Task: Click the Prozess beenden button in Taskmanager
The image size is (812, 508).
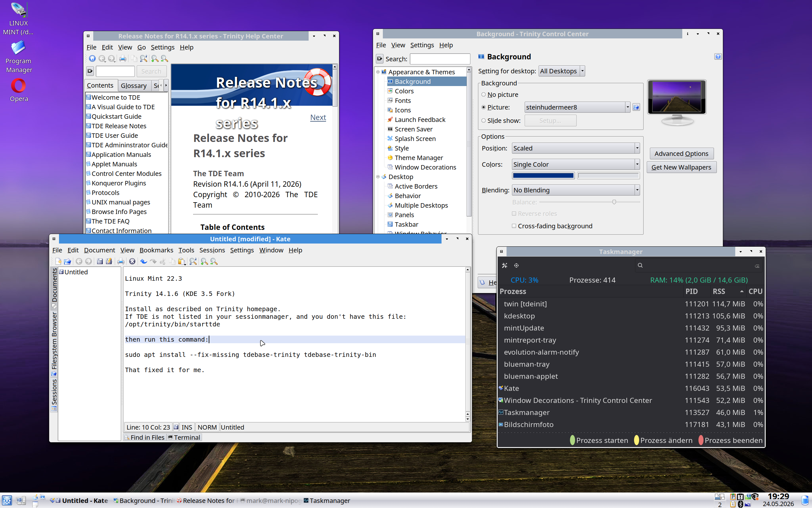Action: tap(730, 440)
